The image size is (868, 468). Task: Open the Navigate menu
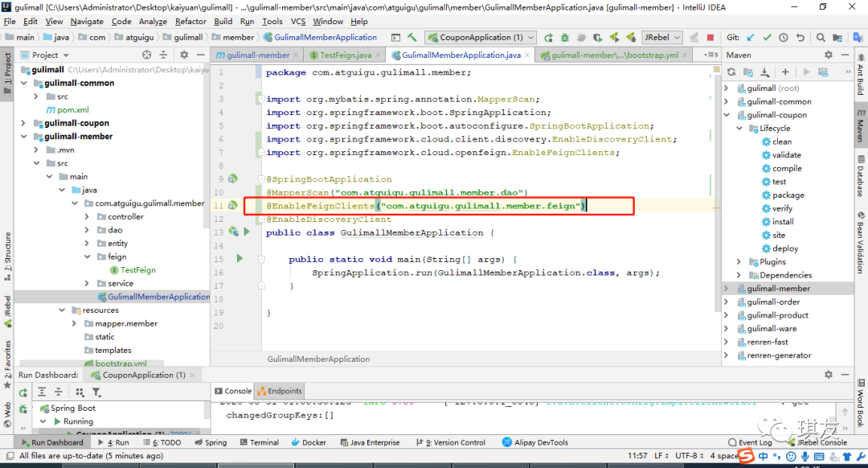point(87,21)
